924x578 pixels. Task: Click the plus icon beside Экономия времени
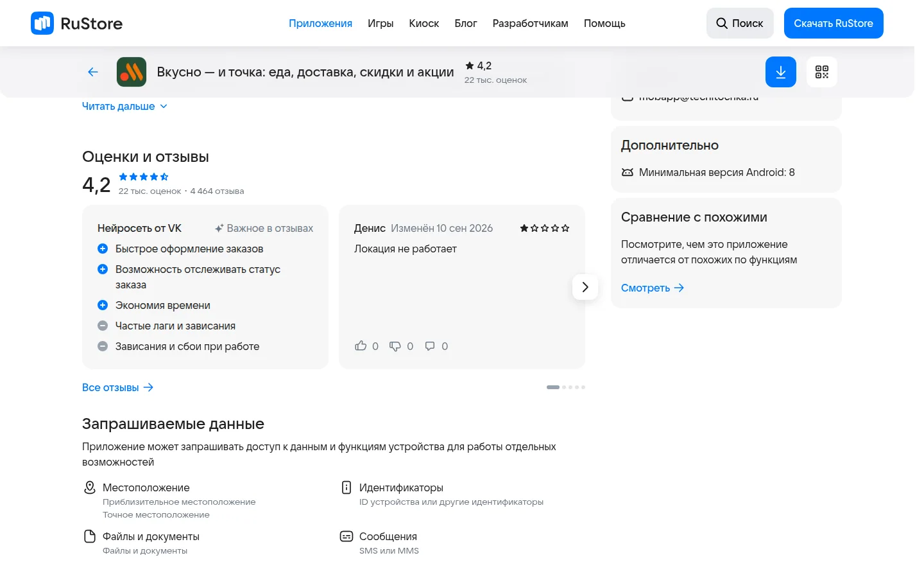103,305
